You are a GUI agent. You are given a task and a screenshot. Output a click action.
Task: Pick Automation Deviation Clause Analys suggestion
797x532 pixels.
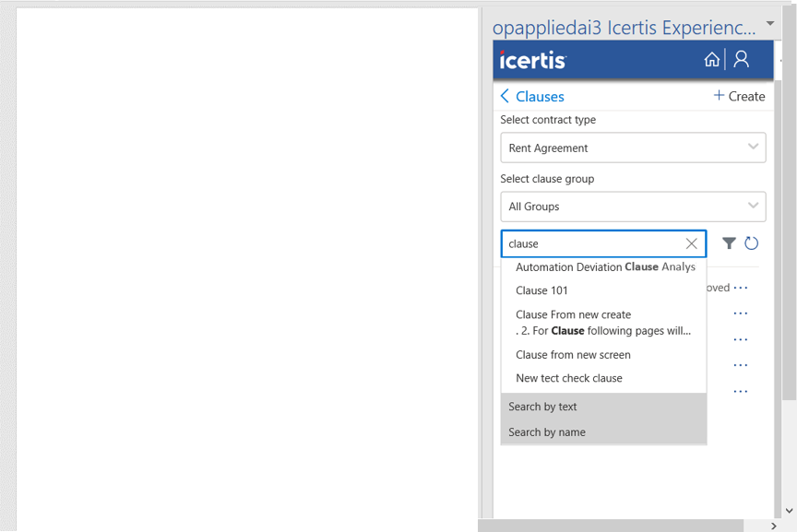tap(605, 267)
